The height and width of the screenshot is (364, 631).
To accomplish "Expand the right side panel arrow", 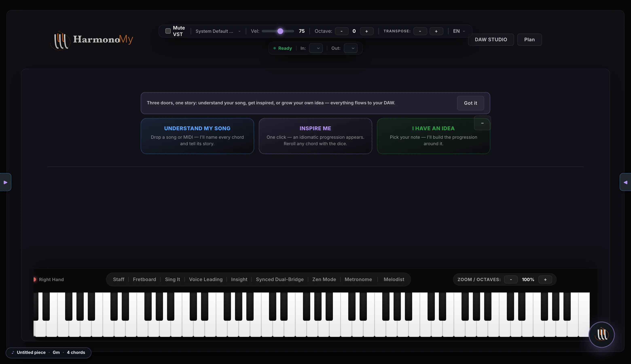I will point(625,182).
